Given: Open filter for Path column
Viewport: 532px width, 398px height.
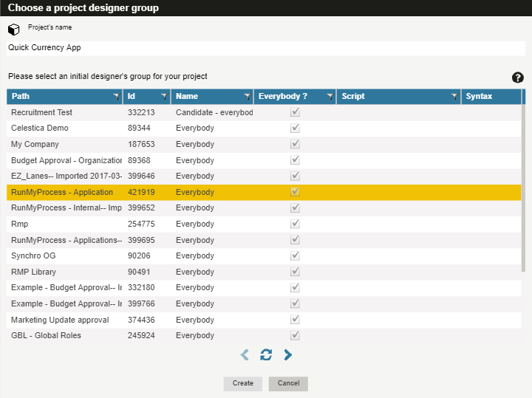Looking at the screenshot, I should [x=116, y=97].
